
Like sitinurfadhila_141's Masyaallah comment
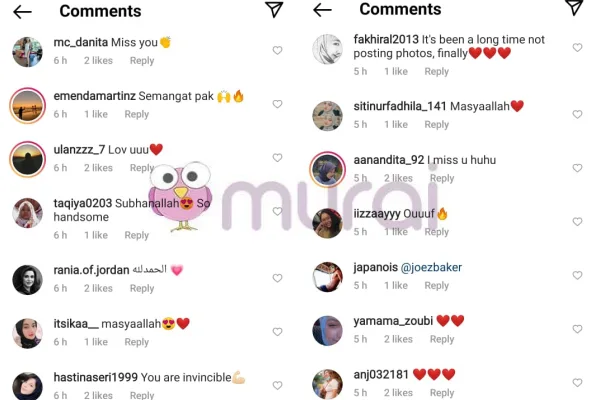pyautogui.click(x=577, y=114)
